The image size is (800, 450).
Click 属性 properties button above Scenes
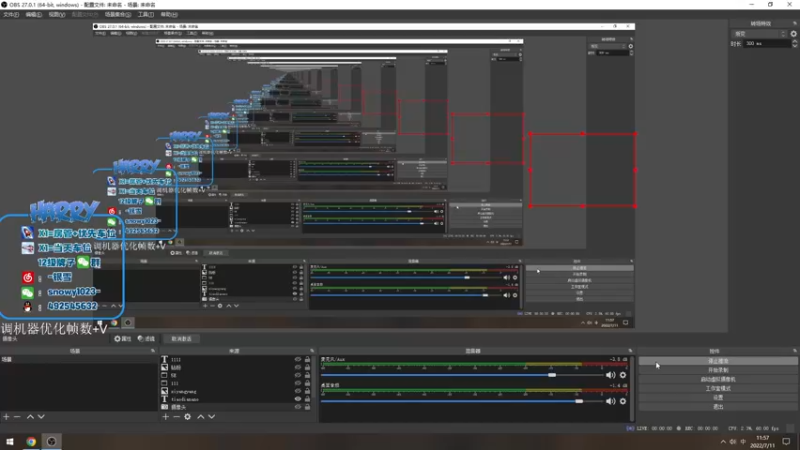pyautogui.click(x=123, y=339)
